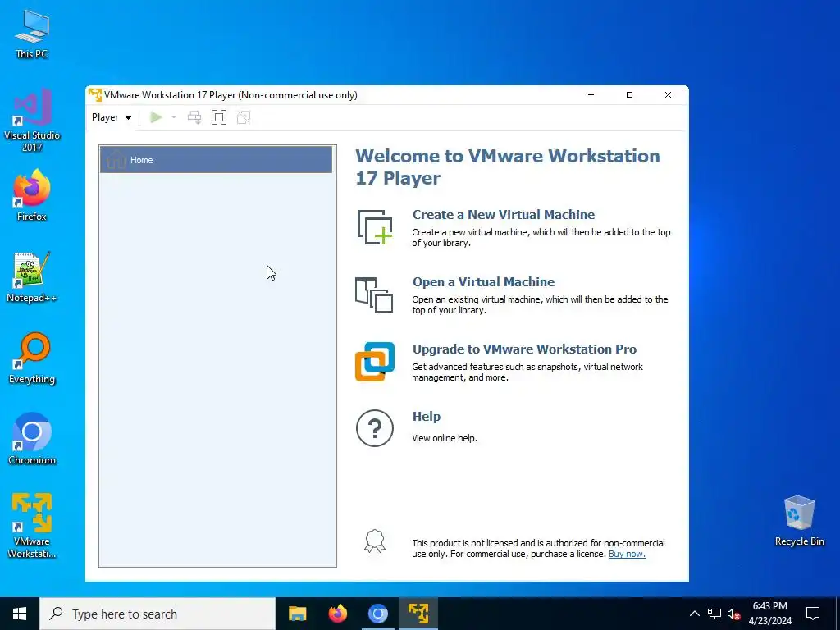This screenshot has height=630, width=840.
Task: Select This PC desktop icon
Action: coord(32,34)
